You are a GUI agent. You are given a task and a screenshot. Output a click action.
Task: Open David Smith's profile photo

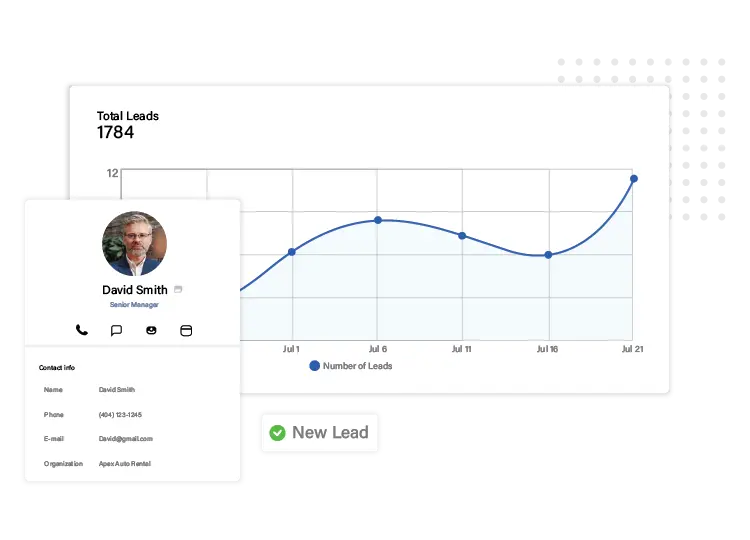click(134, 243)
